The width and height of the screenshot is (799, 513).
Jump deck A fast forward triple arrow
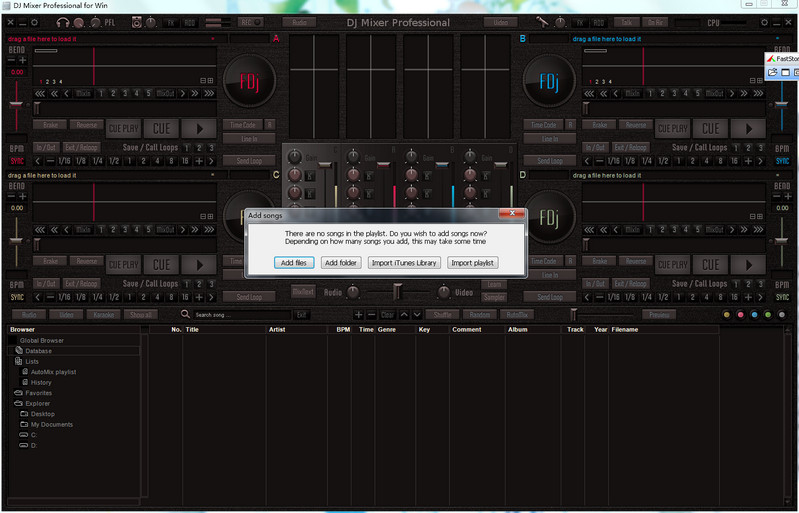pyautogui.click(x=209, y=93)
